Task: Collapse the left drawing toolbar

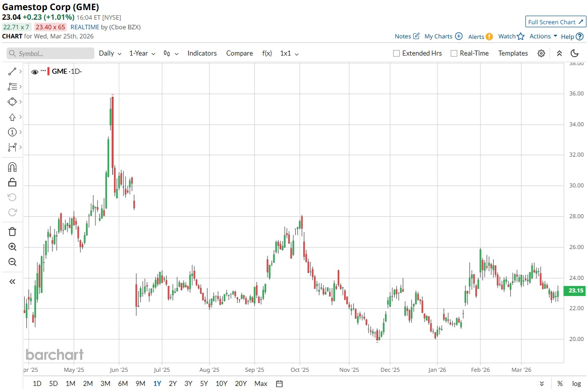Action: 12,281
